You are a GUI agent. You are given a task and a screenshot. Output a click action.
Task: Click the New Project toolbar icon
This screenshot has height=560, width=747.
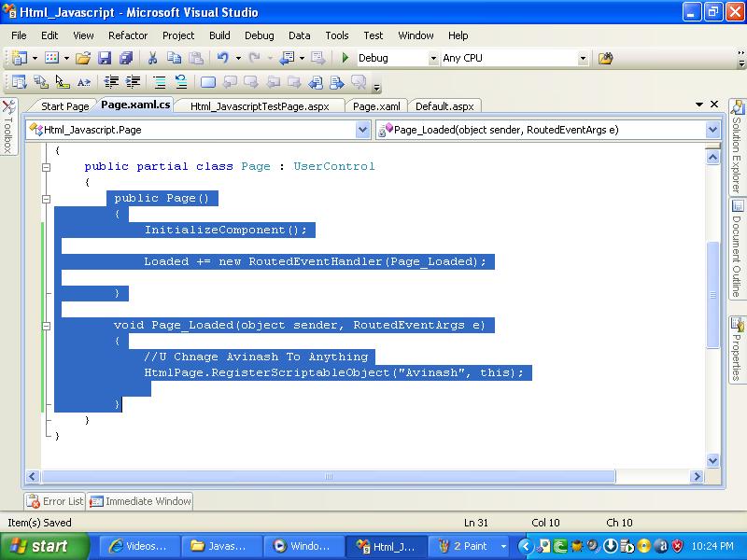[19, 58]
